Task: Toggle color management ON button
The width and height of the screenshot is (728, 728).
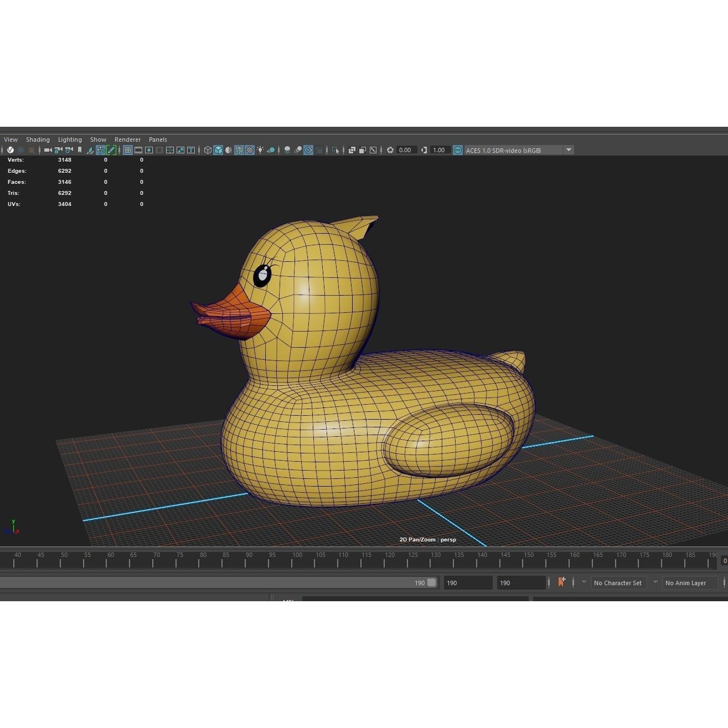Action: tap(457, 150)
